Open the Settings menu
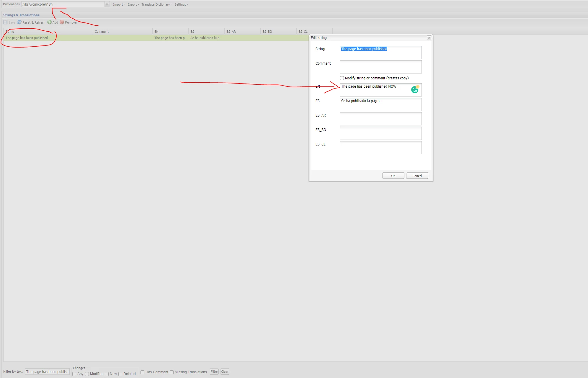Image resolution: width=588 pixels, height=378 pixels. pyautogui.click(x=181, y=4)
